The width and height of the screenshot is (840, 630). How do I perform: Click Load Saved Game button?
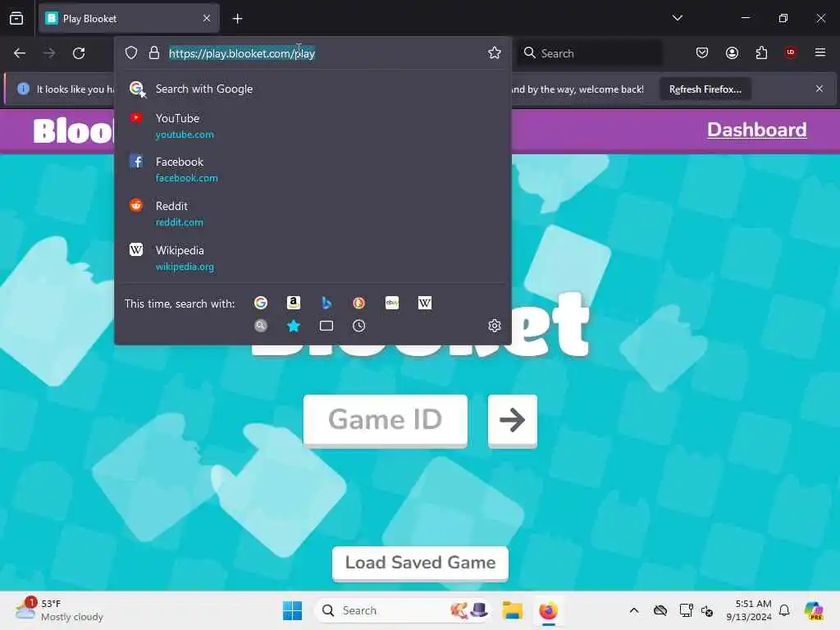coord(420,563)
